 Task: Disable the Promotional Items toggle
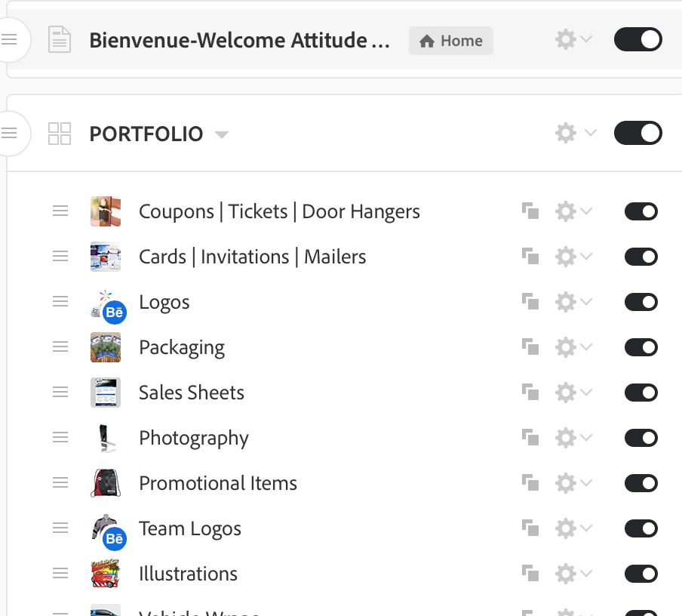pos(641,483)
